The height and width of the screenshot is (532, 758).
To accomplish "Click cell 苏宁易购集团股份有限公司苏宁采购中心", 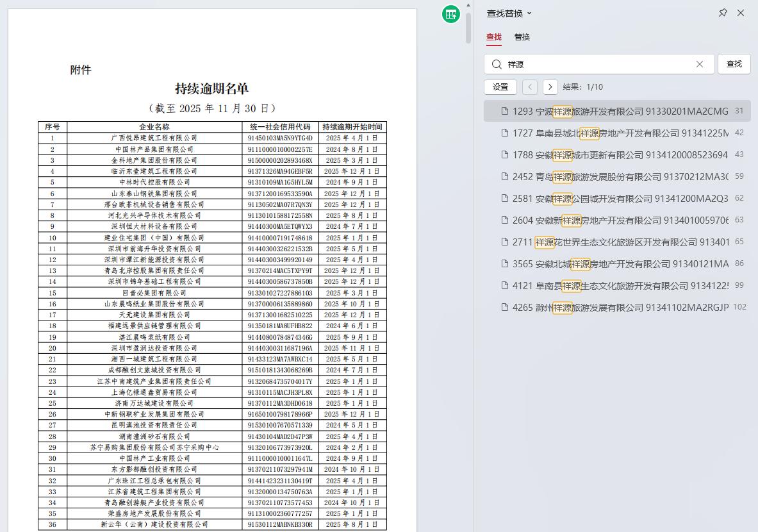I will [154, 447].
